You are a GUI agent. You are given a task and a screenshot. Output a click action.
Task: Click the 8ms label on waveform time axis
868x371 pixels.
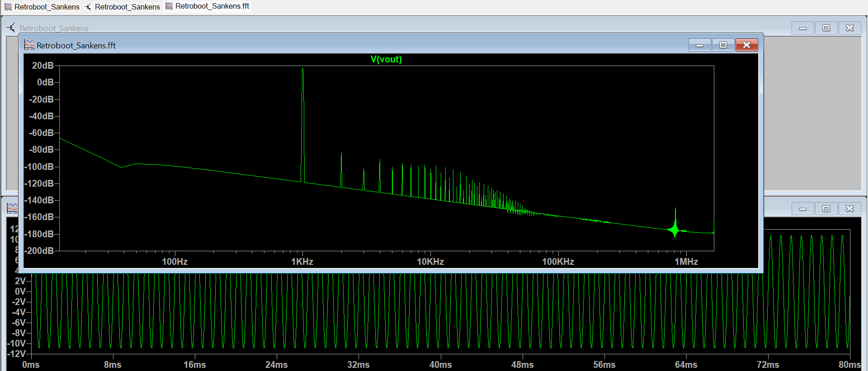pos(113,365)
